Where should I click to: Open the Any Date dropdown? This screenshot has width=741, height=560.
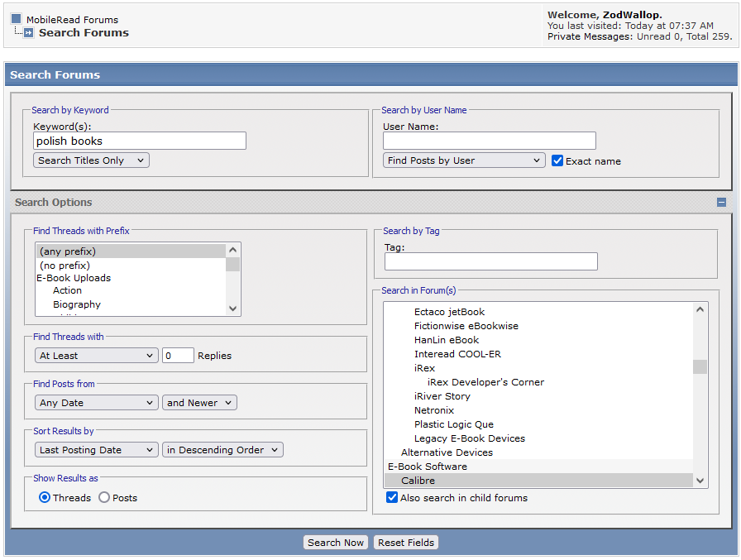pyautogui.click(x=97, y=403)
